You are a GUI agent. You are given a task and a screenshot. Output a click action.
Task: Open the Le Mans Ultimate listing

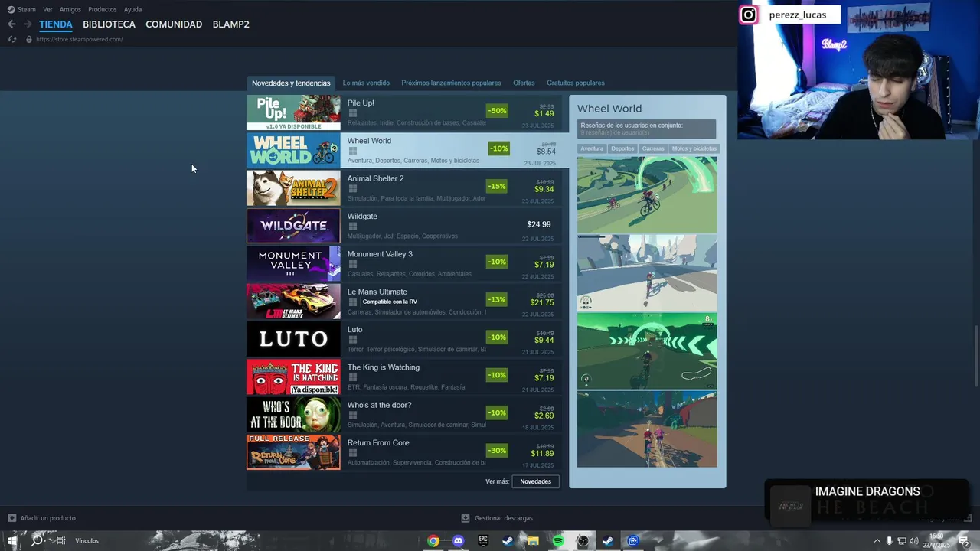pos(407,302)
